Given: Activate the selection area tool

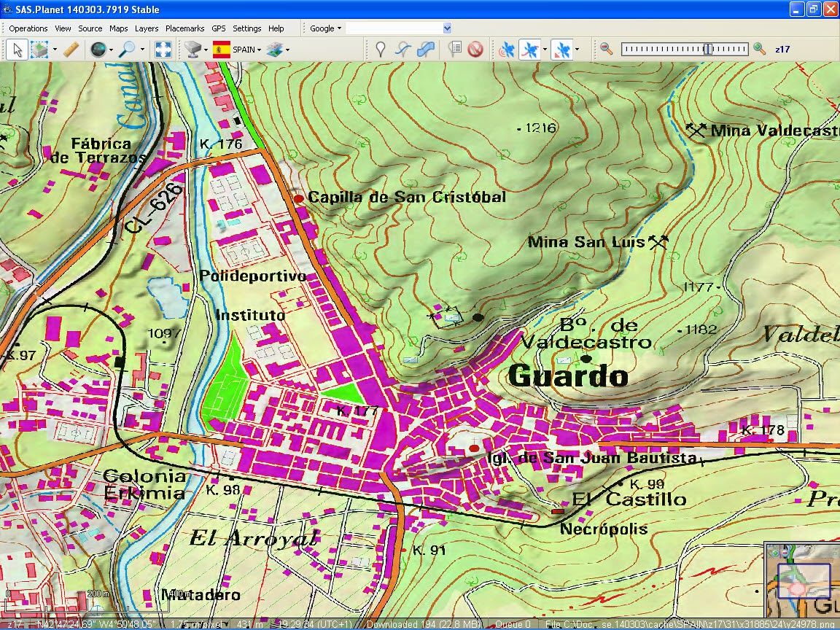Looking at the screenshot, I should pos(39,50).
